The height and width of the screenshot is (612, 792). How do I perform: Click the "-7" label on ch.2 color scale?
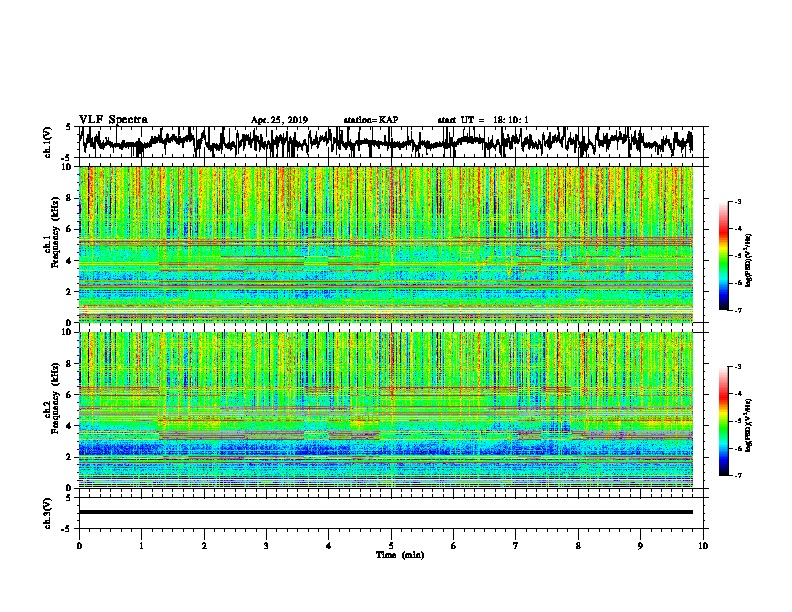point(738,475)
